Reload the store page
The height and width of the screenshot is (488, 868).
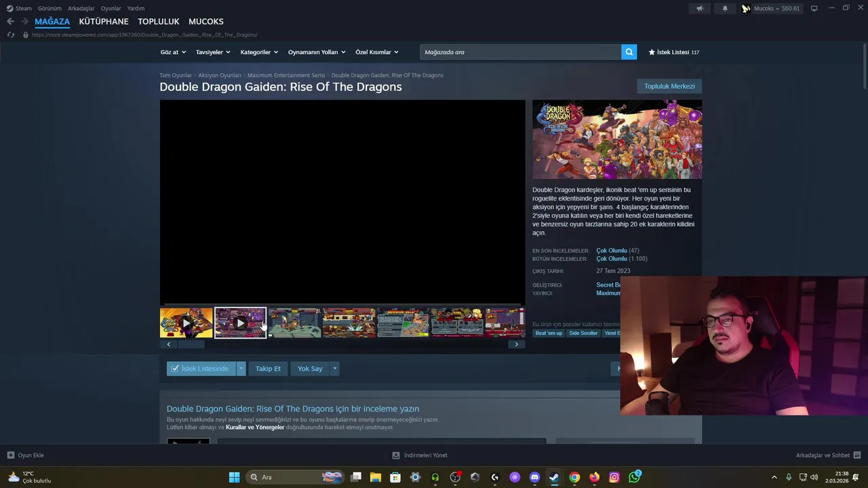10,35
